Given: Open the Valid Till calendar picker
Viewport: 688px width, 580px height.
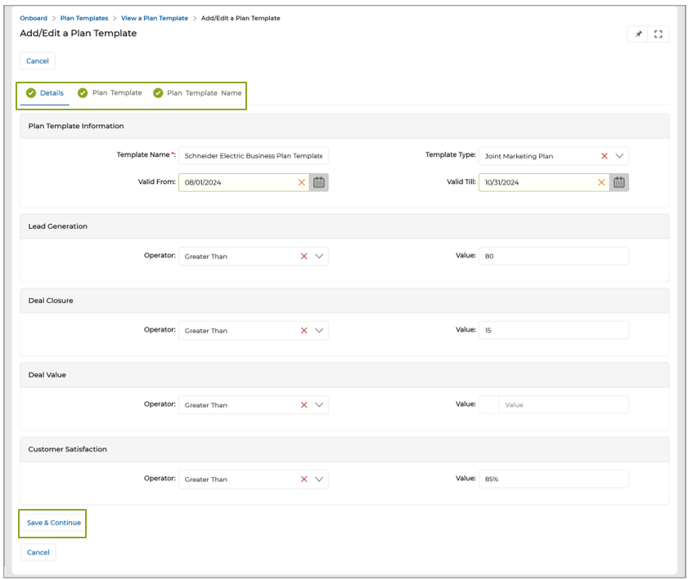Looking at the screenshot, I should [x=619, y=182].
